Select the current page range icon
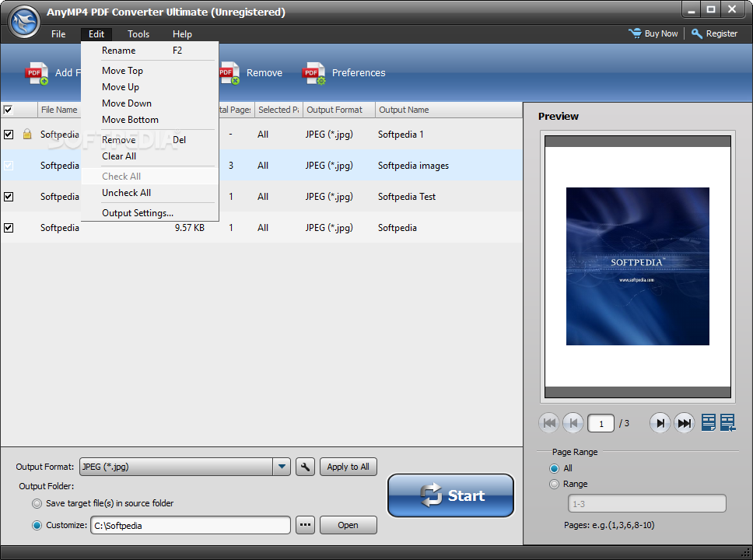The width and height of the screenshot is (753, 560). 709,422
